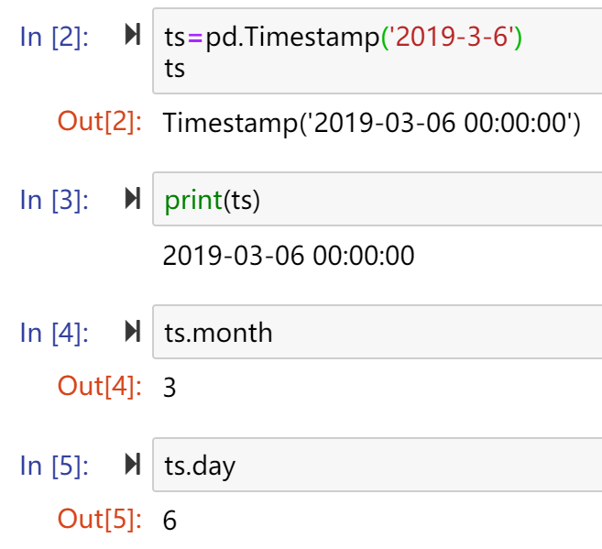The width and height of the screenshot is (602, 549).
Task: Click the output value 3
Action: click(x=170, y=388)
